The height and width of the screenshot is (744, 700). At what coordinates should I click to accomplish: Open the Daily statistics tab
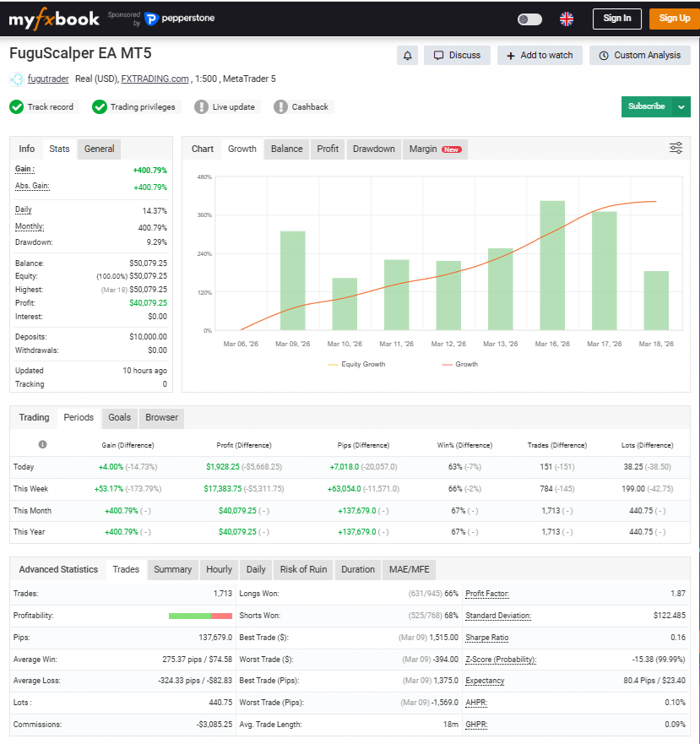coord(256,569)
